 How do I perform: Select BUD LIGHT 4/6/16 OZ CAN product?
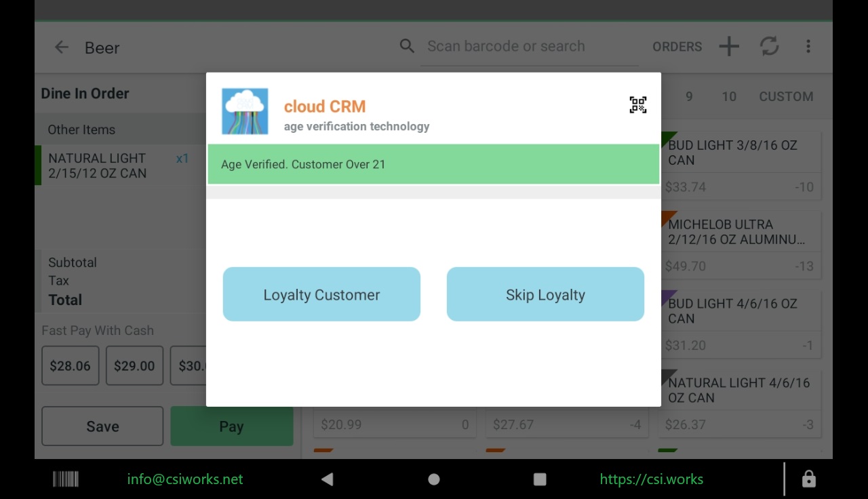pyautogui.click(x=741, y=323)
